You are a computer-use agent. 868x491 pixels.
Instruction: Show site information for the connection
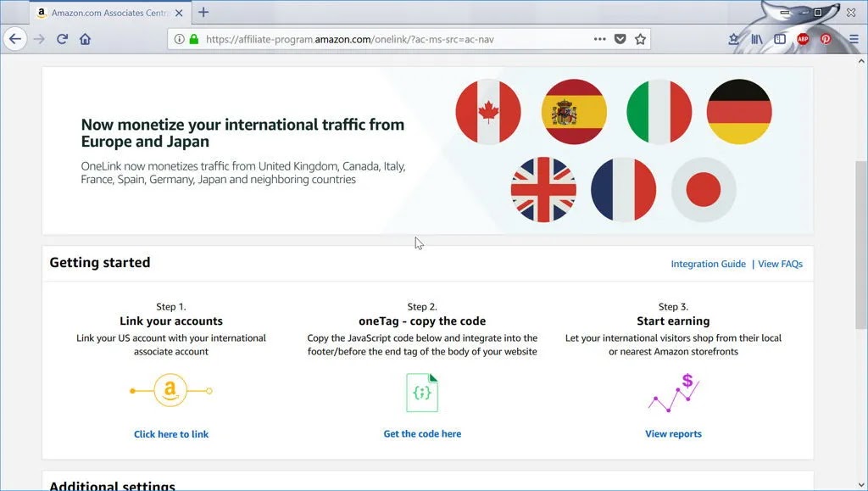[x=180, y=39]
